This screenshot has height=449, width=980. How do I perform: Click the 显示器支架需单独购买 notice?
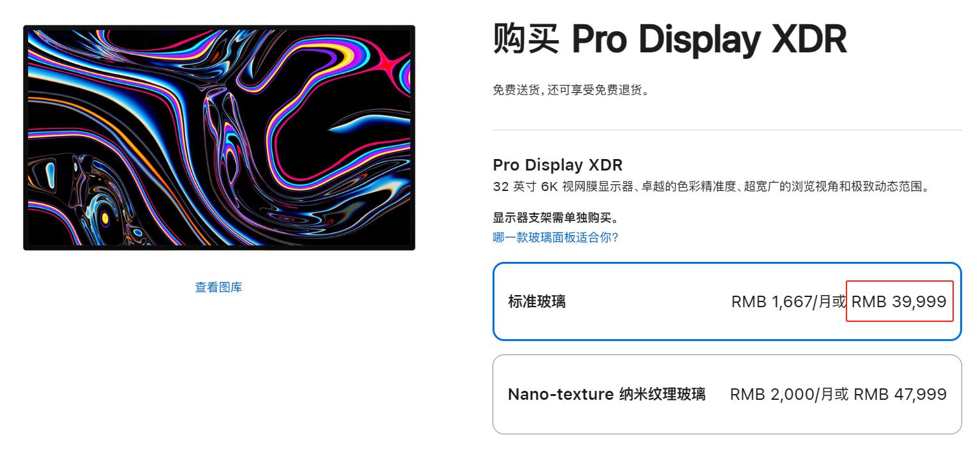pos(555,218)
